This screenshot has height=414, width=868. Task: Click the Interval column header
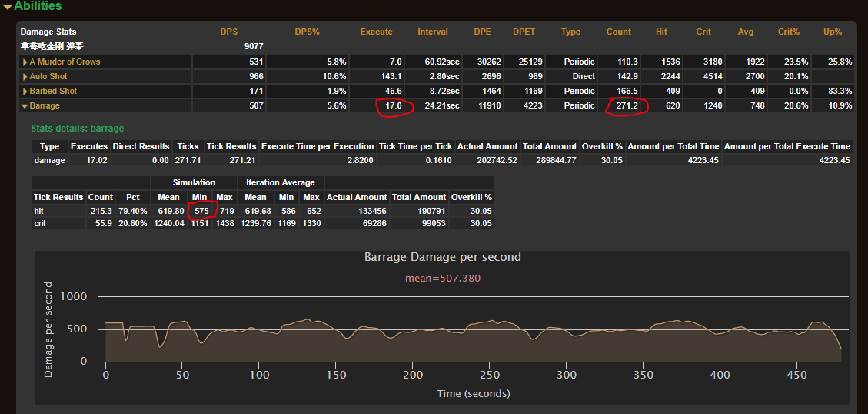coord(433,32)
